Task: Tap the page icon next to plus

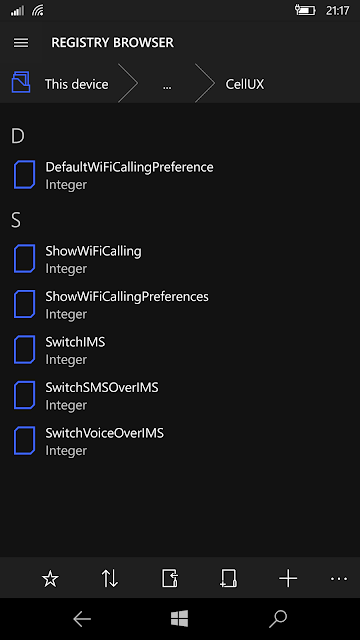Action: click(x=229, y=578)
